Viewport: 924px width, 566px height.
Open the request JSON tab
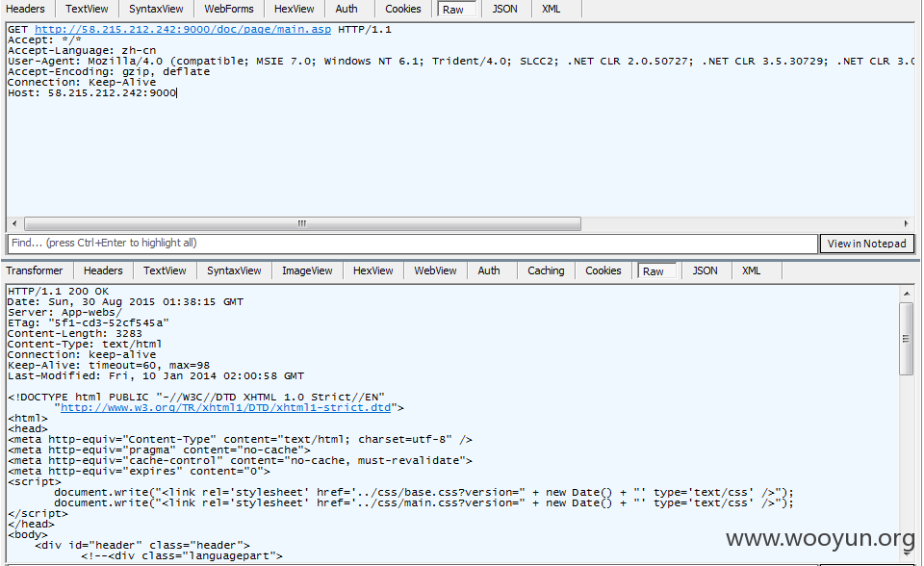pos(505,9)
